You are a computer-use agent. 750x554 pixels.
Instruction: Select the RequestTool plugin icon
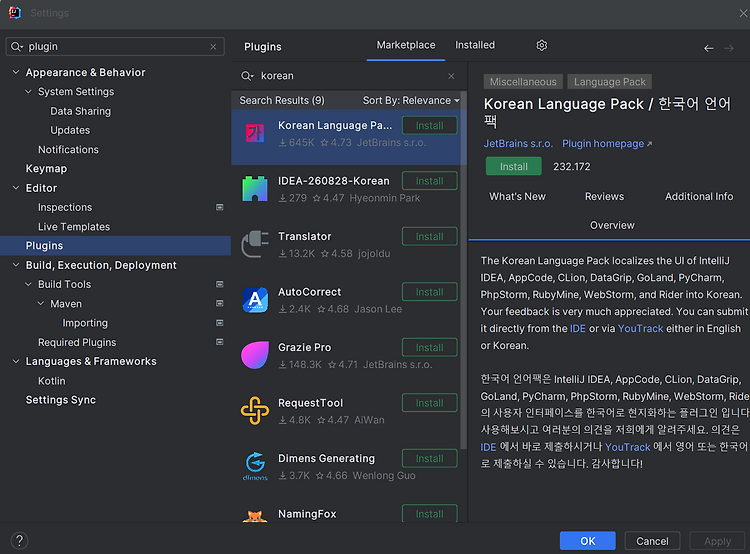[x=255, y=410]
